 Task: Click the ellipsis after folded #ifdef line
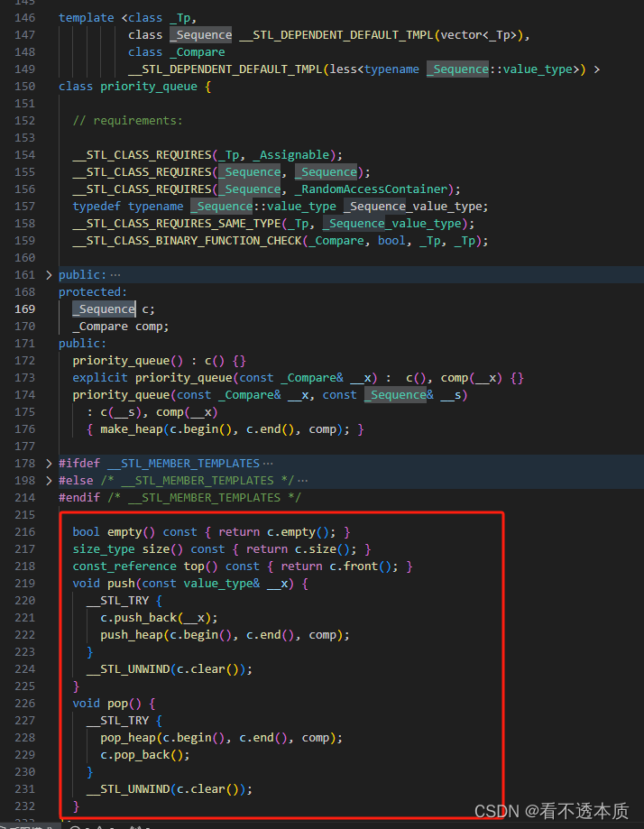coord(268,464)
